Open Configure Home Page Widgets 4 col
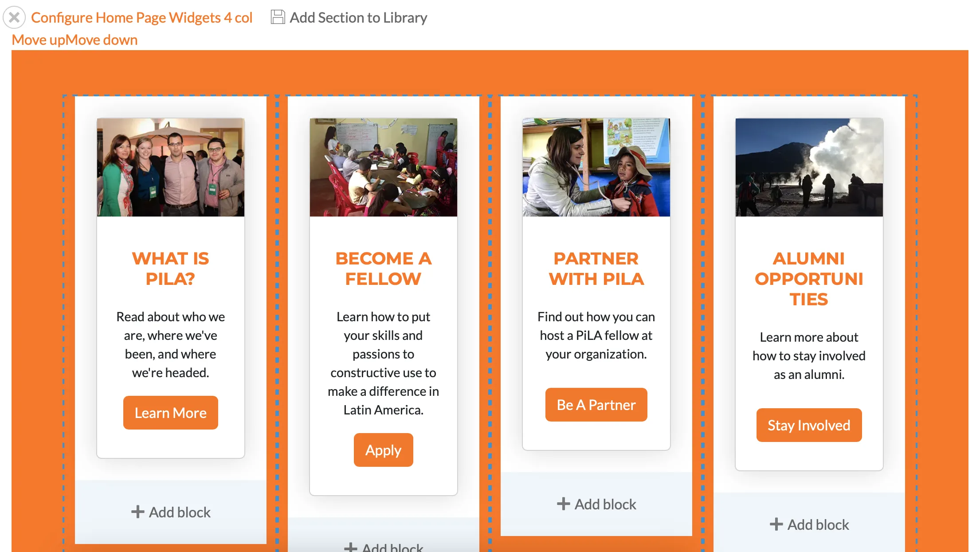Image resolution: width=980 pixels, height=552 pixels. (141, 18)
